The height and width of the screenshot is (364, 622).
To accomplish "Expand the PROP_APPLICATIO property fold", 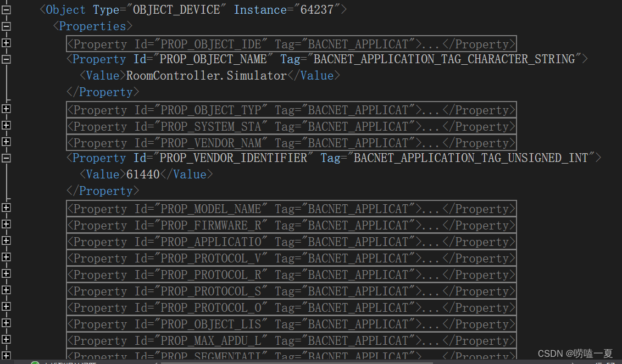I will [6, 240].
